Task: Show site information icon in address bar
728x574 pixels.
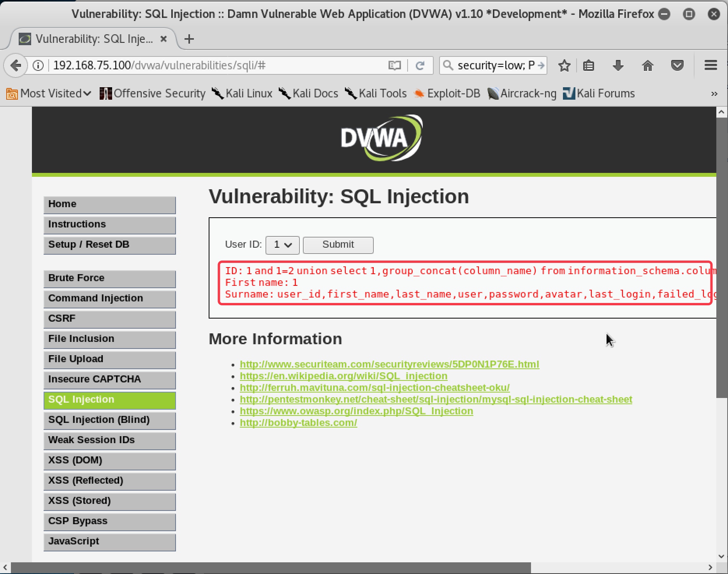Action: coord(38,65)
